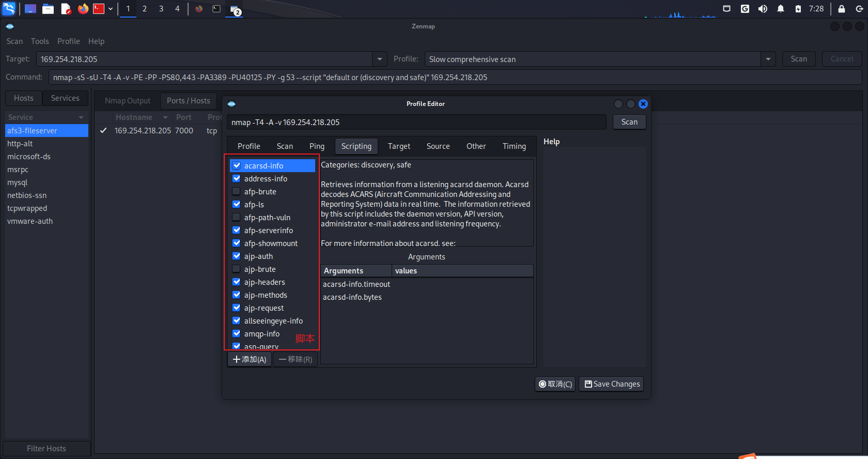
Task: Uncheck the address-info script
Action: pos(237,178)
